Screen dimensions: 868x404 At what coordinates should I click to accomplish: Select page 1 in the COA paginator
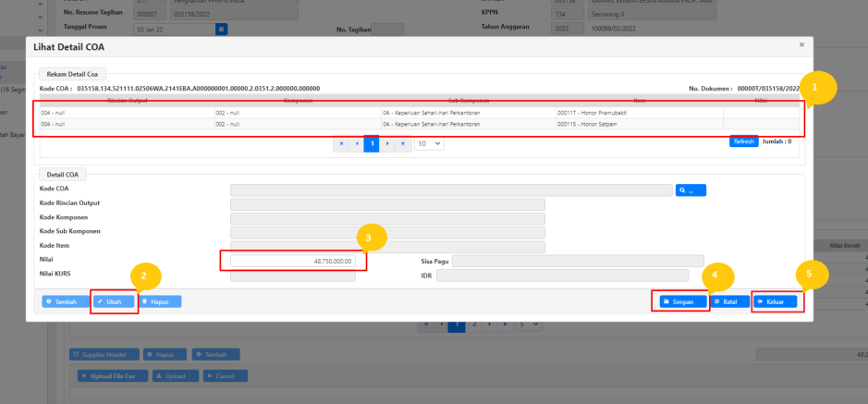pos(372,143)
